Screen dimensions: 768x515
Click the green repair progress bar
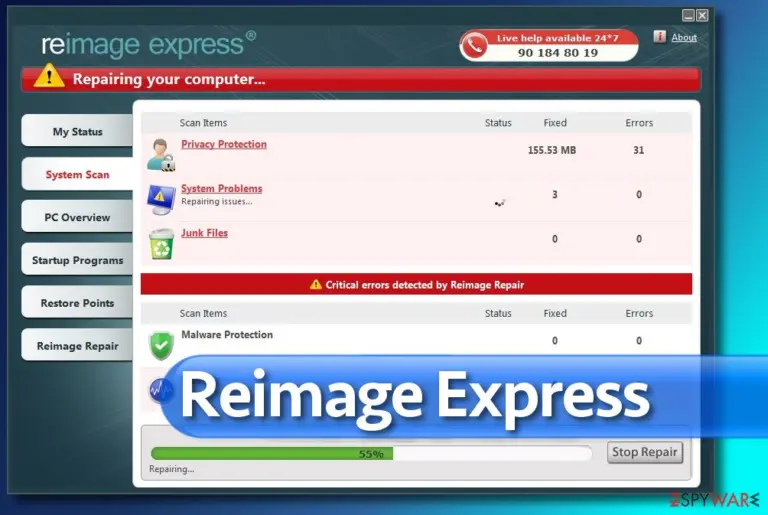pyautogui.click(x=371, y=454)
